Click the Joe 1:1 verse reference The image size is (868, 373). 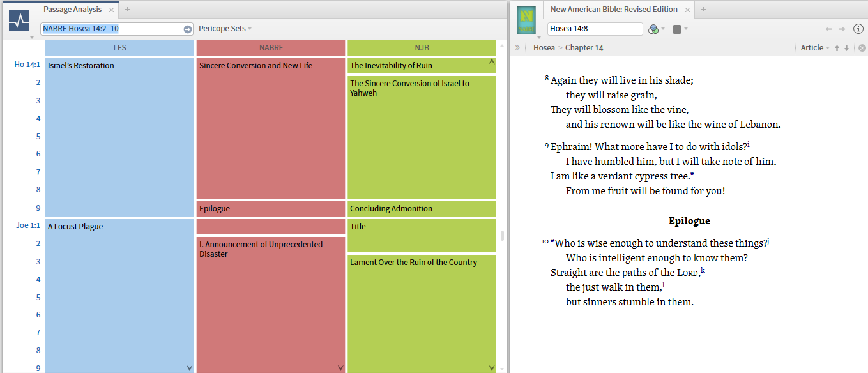click(28, 225)
